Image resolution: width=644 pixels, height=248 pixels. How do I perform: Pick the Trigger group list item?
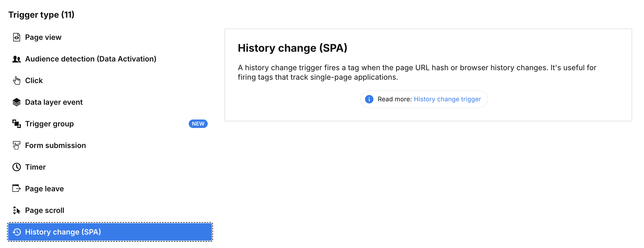(x=49, y=124)
